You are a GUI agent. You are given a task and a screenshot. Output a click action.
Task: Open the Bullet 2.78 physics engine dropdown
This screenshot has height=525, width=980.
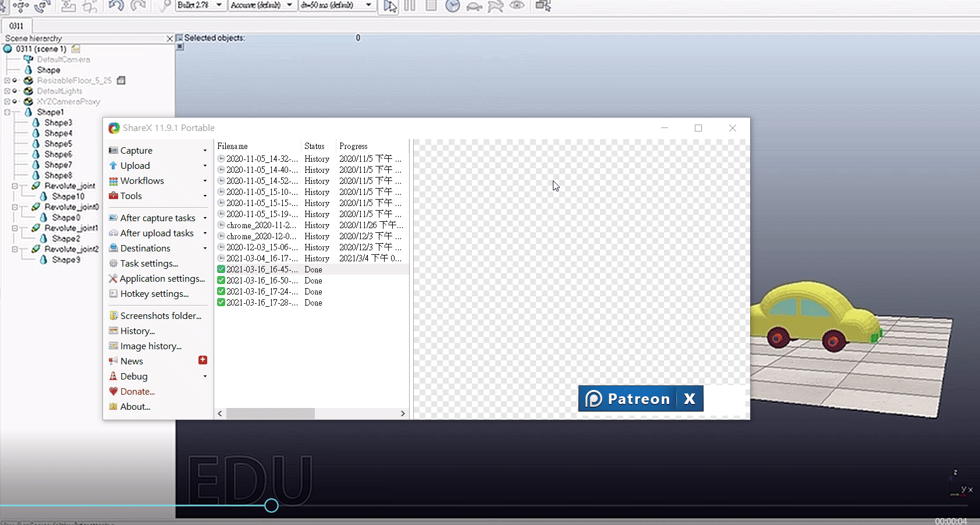201,5
